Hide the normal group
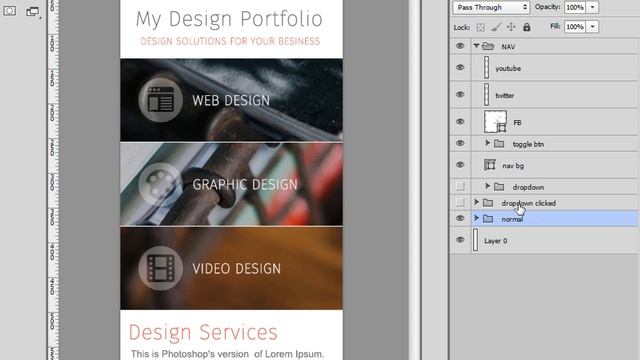The height and width of the screenshot is (360, 640). [460, 218]
